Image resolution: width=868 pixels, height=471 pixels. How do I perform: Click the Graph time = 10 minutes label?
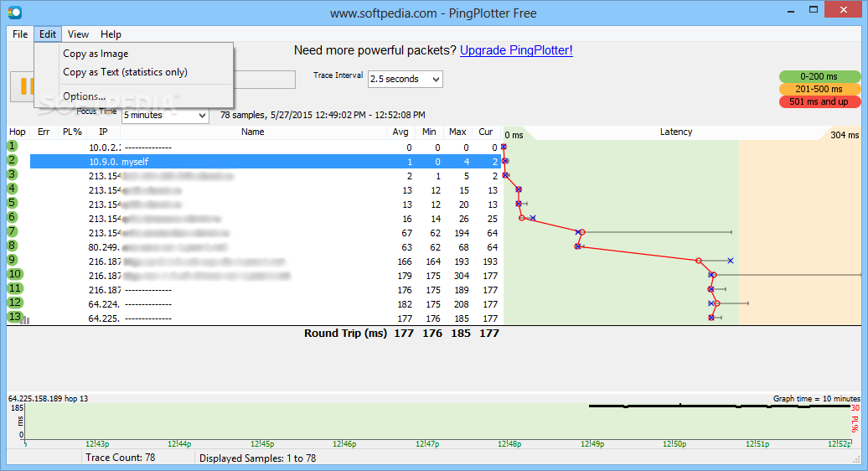[x=817, y=398]
